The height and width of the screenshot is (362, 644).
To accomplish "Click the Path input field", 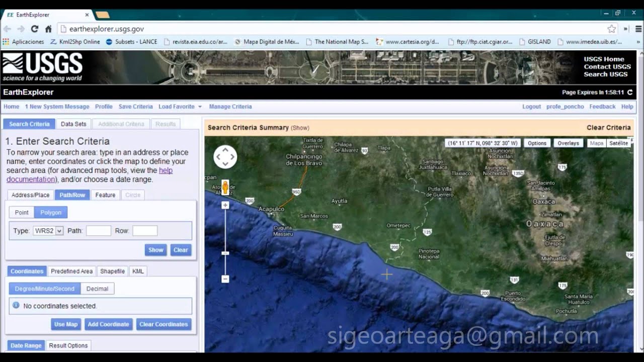I will click(98, 231).
